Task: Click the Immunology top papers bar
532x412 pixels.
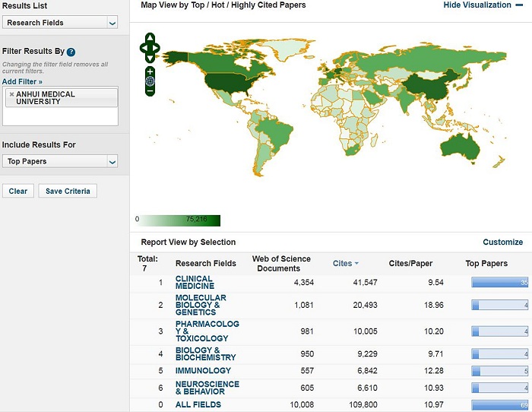Action: tap(499, 370)
